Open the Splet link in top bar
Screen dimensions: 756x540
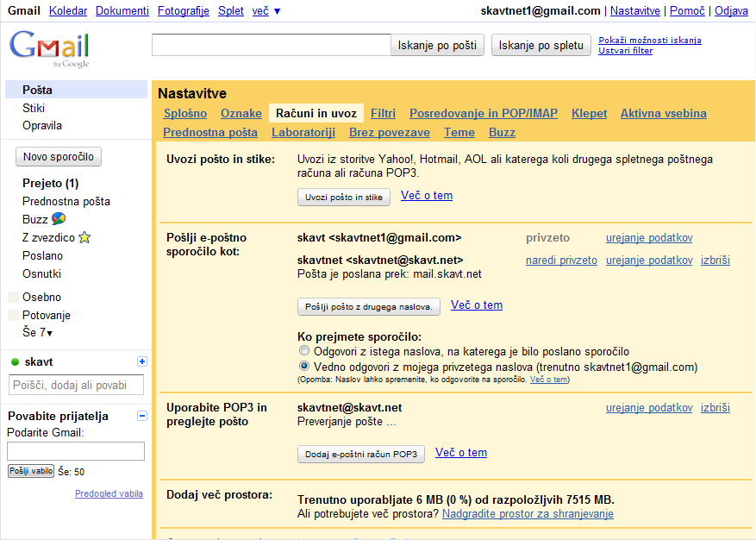(231, 10)
